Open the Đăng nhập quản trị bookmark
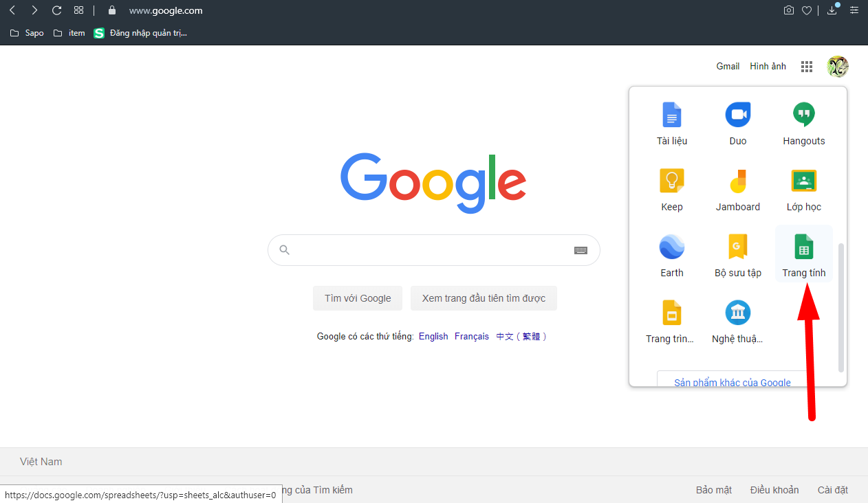 [140, 33]
